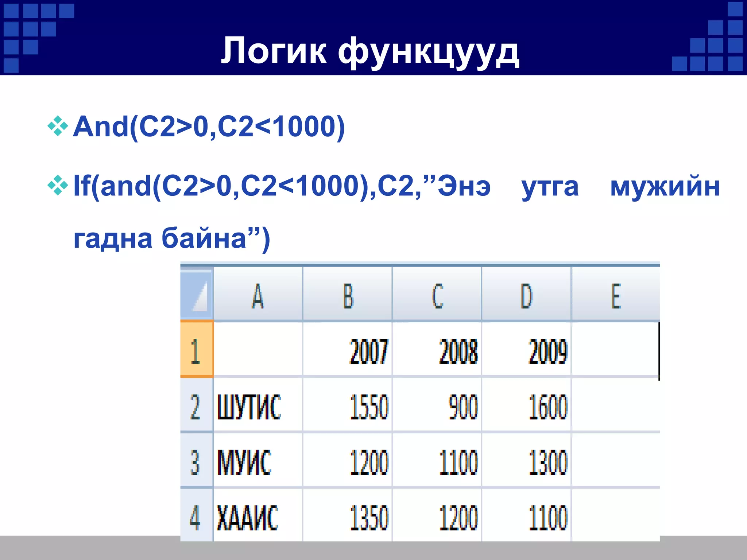This screenshot has height=560, width=747.
Task: Click the ХААИС cell
Action: tap(258, 515)
